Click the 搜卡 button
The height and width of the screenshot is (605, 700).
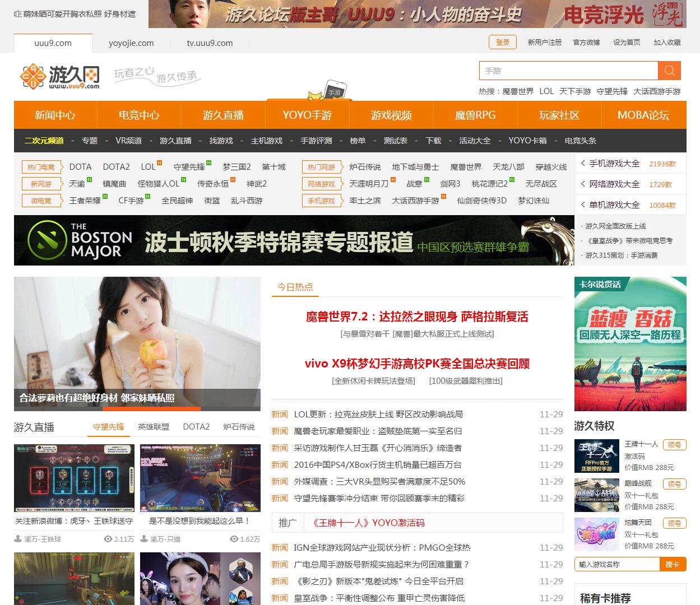pos(673,564)
